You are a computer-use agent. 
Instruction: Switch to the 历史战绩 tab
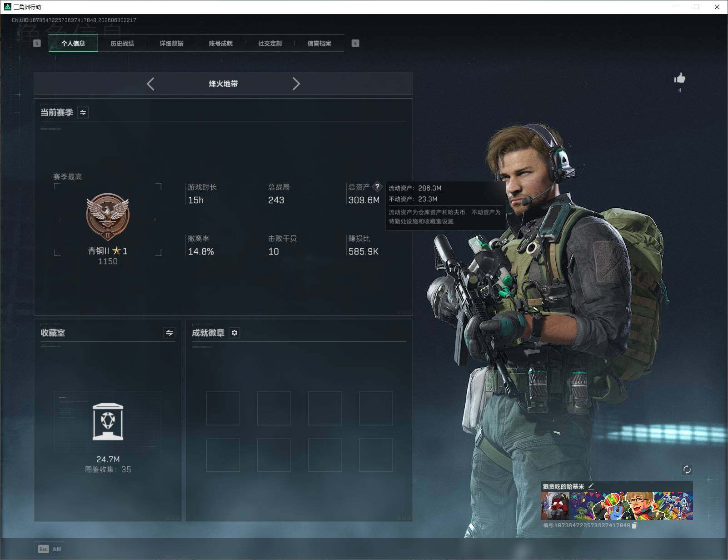coord(122,43)
